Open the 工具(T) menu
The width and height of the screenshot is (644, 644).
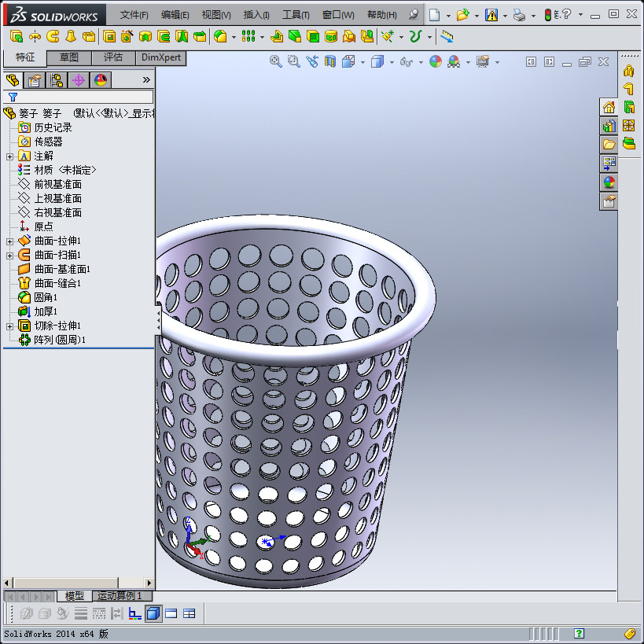[295, 15]
